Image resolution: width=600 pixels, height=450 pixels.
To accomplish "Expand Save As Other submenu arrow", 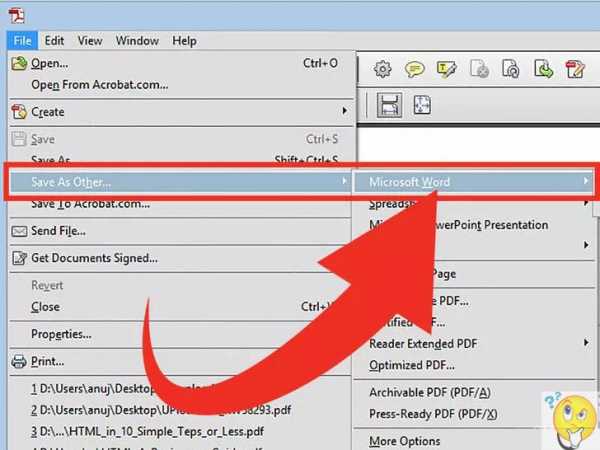I will point(344,181).
